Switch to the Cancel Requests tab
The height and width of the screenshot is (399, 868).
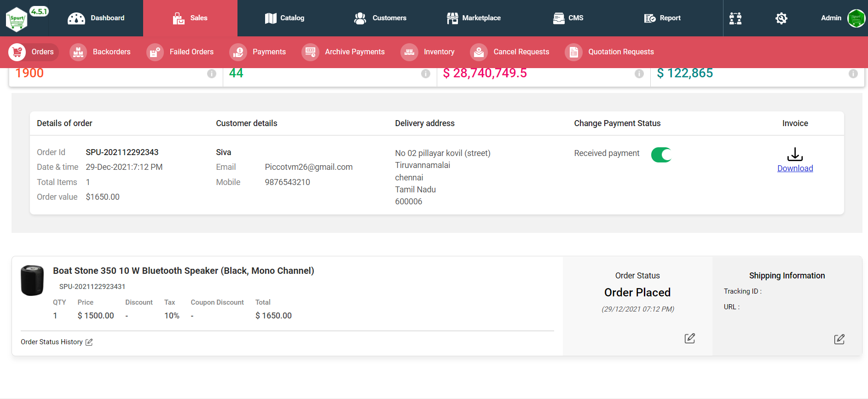pos(509,52)
